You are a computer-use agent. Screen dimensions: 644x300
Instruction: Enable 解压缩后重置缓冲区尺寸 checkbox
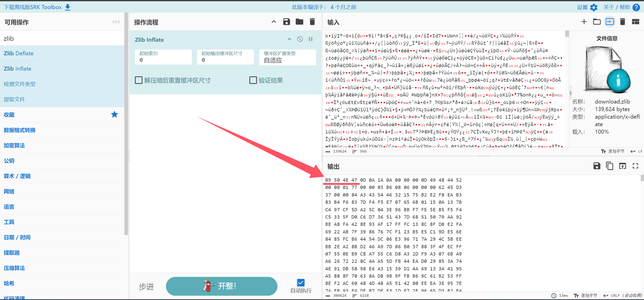[x=139, y=80]
